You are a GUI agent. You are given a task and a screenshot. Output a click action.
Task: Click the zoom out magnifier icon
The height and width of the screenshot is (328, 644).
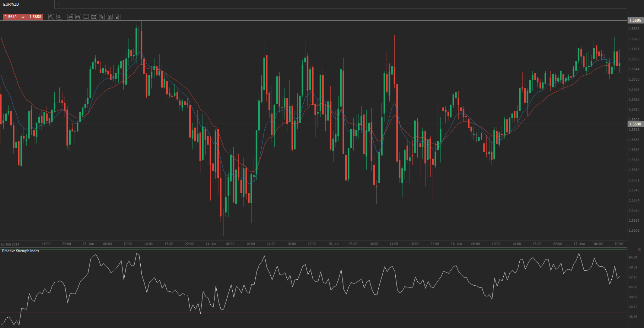[51, 17]
